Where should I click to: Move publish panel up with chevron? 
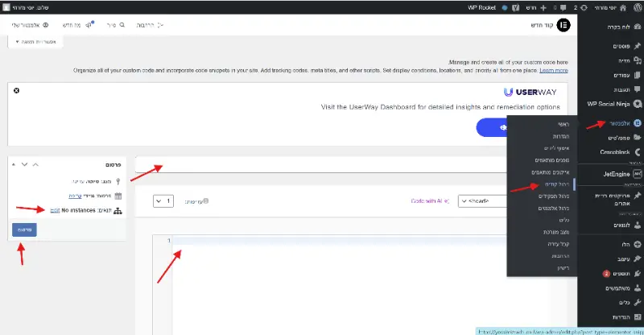point(35,164)
